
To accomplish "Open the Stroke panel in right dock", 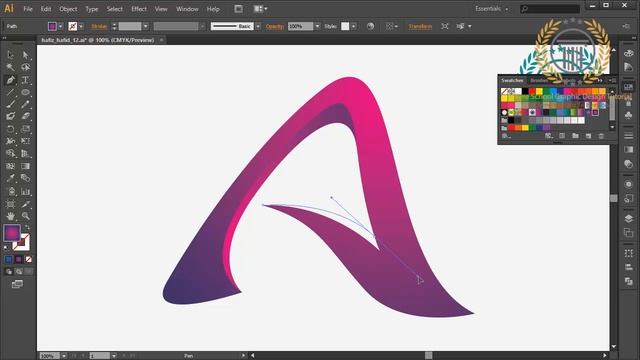I will click(629, 135).
